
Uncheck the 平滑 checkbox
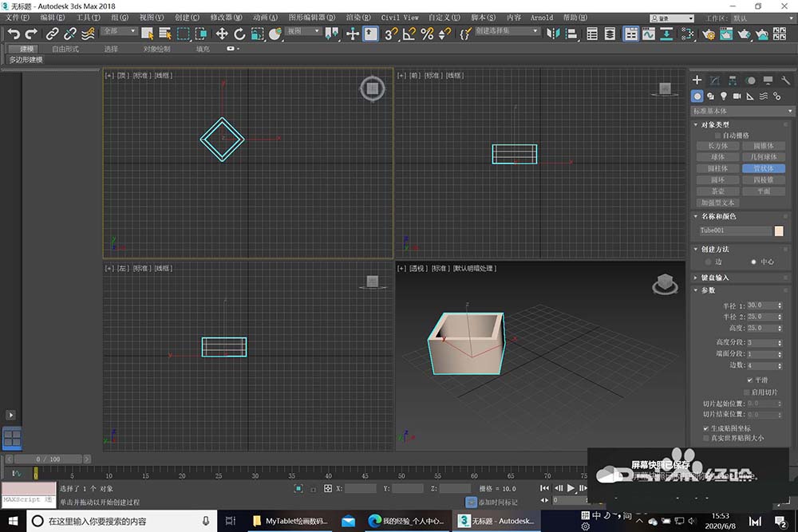[749, 380]
